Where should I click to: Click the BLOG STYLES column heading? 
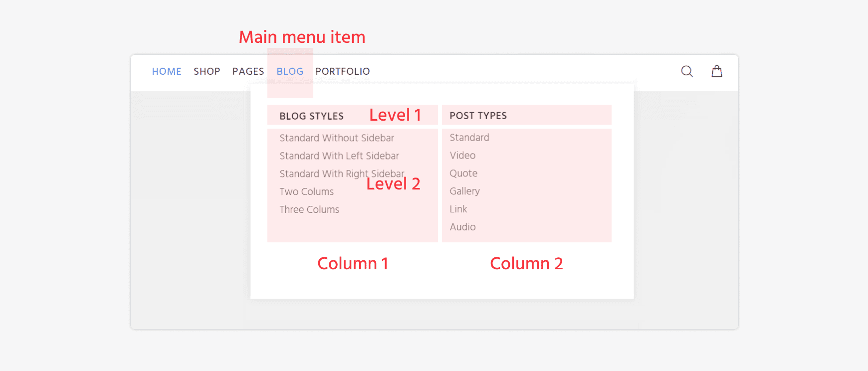tap(311, 115)
